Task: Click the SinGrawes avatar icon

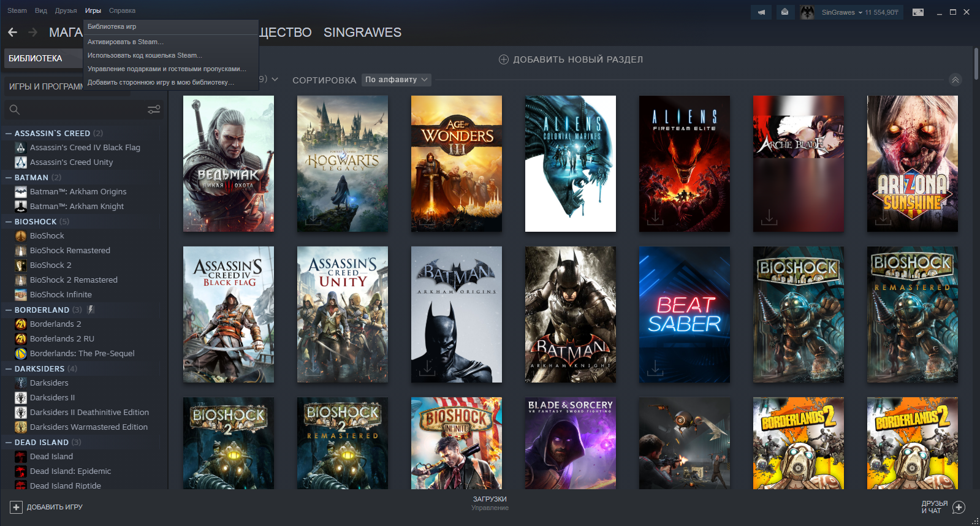Action: pos(807,12)
